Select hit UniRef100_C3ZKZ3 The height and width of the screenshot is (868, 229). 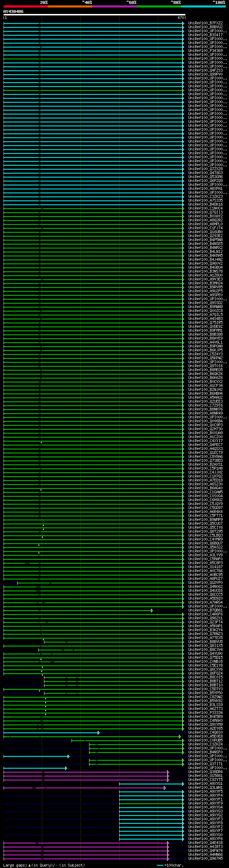point(205,196)
